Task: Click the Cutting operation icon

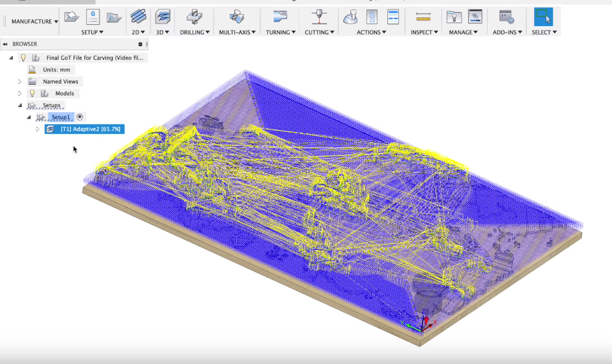Action: coord(319,17)
